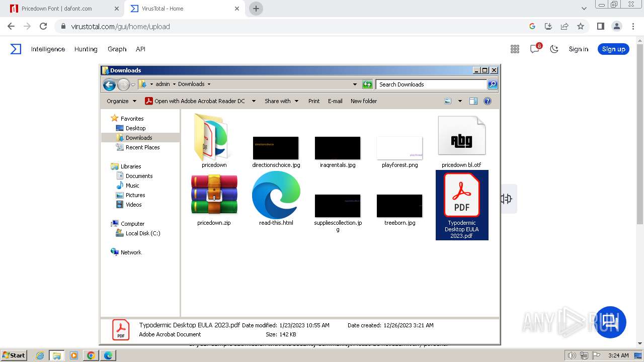Open Explorer help question mark icon
The height and width of the screenshot is (362, 644).
pos(487,101)
